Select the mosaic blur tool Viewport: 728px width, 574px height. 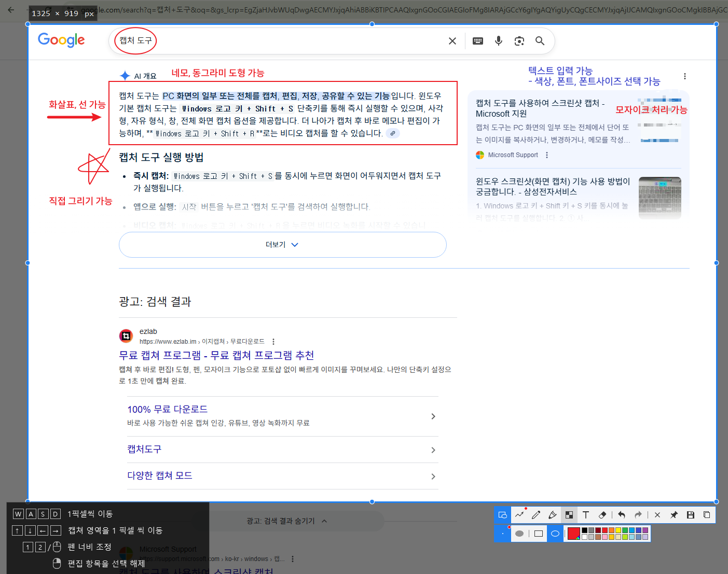569,515
